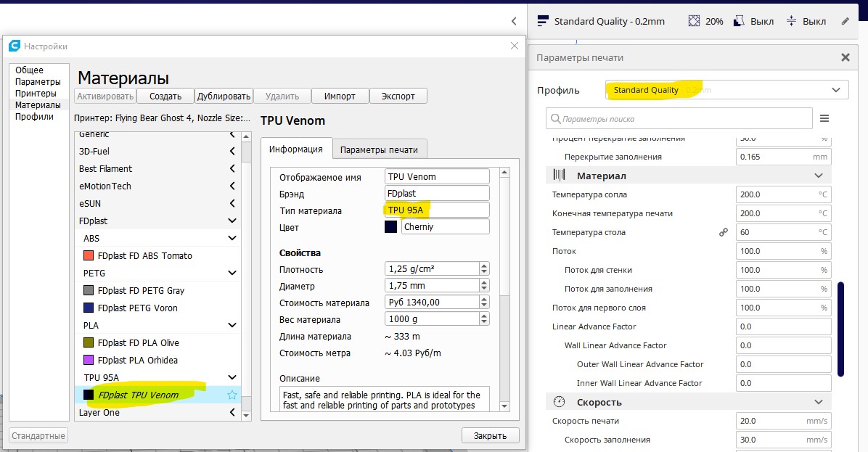The image size is (868, 452).
Task: Collapse the Скорость settings section
Action: tap(818, 402)
